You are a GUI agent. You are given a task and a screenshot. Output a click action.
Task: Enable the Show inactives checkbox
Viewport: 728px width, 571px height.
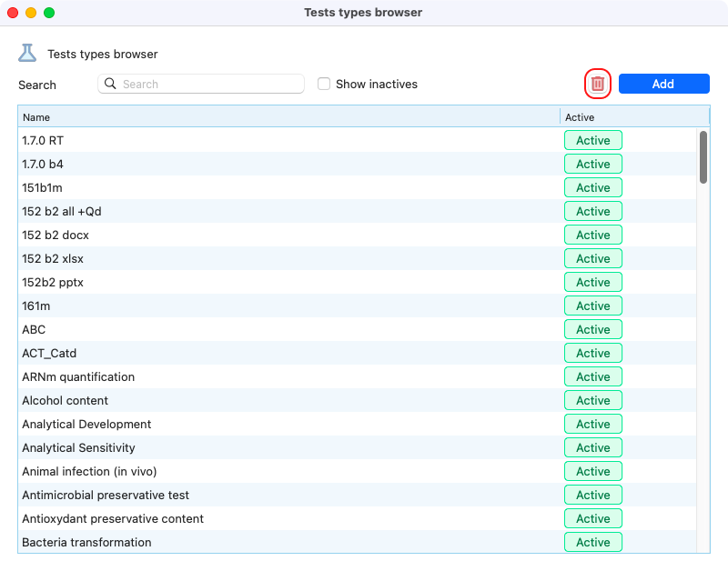pyautogui.click(x=324, y=84)
